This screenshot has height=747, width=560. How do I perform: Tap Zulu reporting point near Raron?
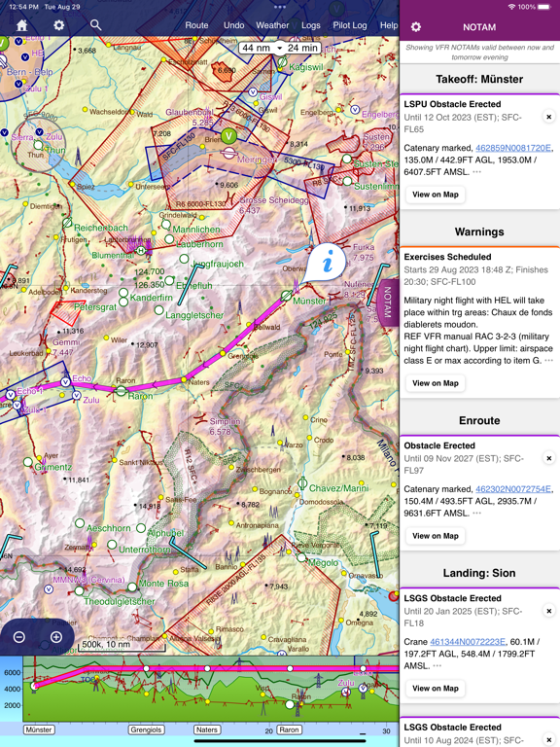click(77, 396)
